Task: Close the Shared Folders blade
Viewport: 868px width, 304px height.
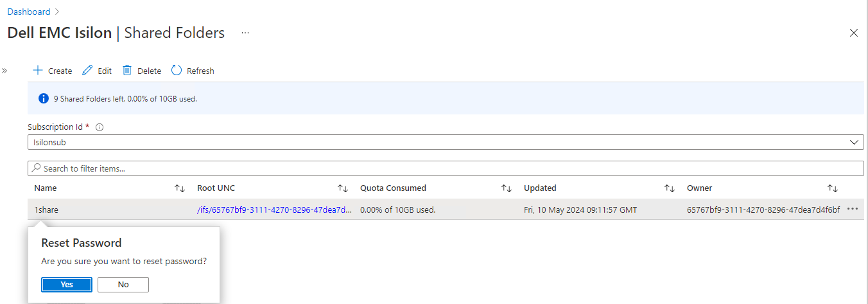Action: tap(854, 33)
